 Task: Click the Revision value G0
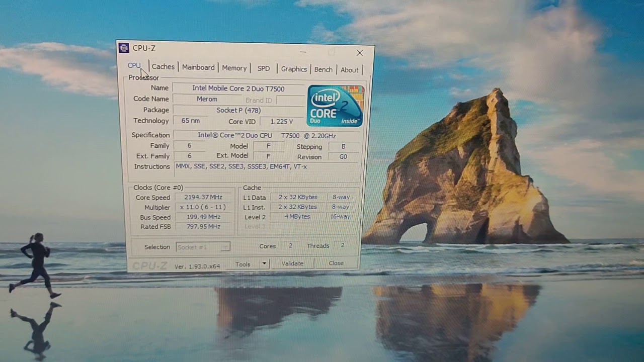click(344, 157)
